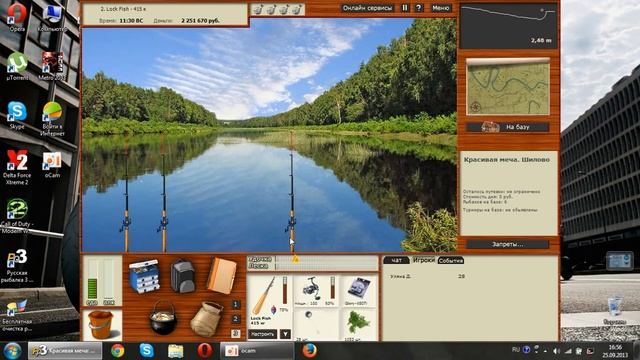Click the Настроить tackle button
640x360 pixels.
262,334
